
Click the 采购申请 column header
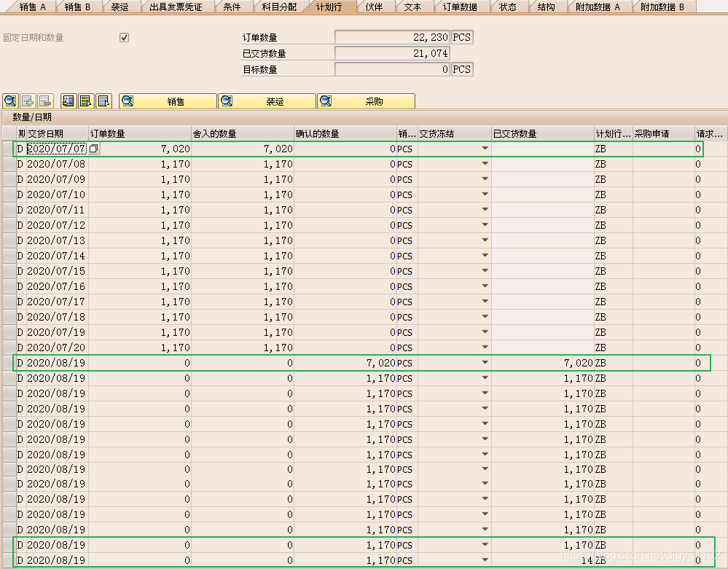(663, 133)
